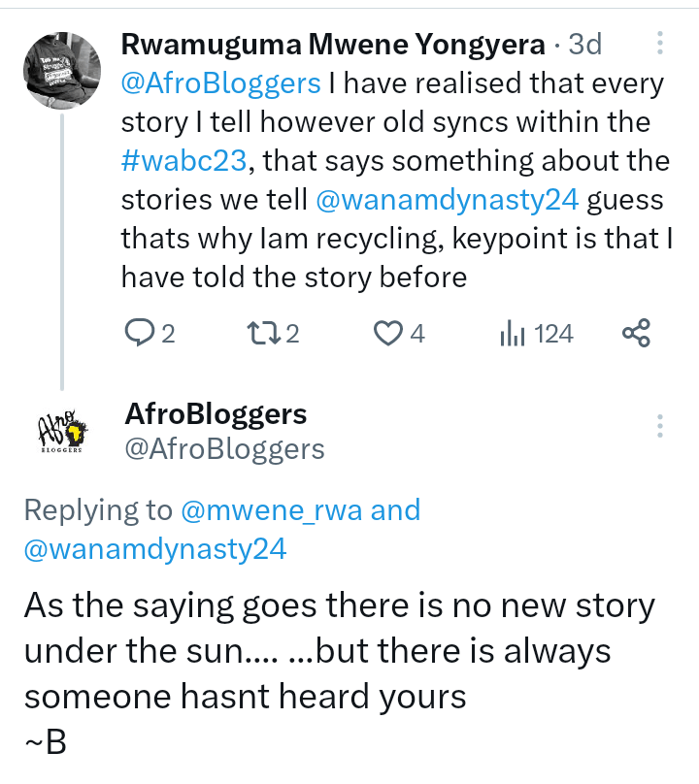This screenshot has width=699, height=784.
Task: Click the 3d timestamp on tweet
Action: click(584, 45)
